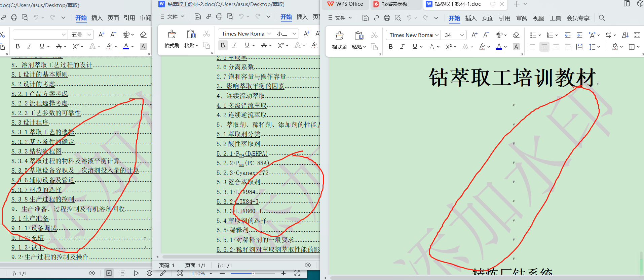Open the search magnifier beside 会员专享
This screenshot has height=280, width=644.
pos(602,18)
